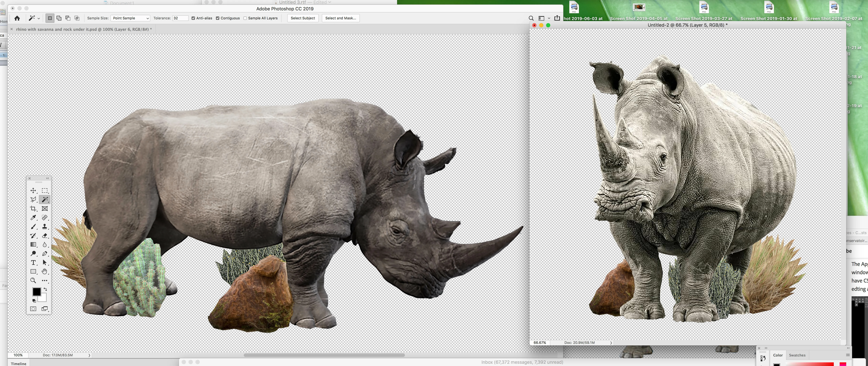The height and width of the screenshot is (366, 868).
Task: Select the Move tool
Action: click(33, 191)
